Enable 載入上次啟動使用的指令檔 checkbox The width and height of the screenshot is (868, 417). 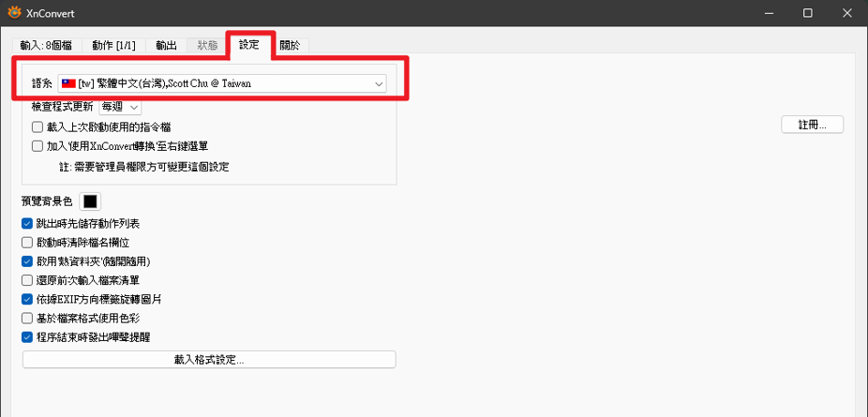pos(37,127)
